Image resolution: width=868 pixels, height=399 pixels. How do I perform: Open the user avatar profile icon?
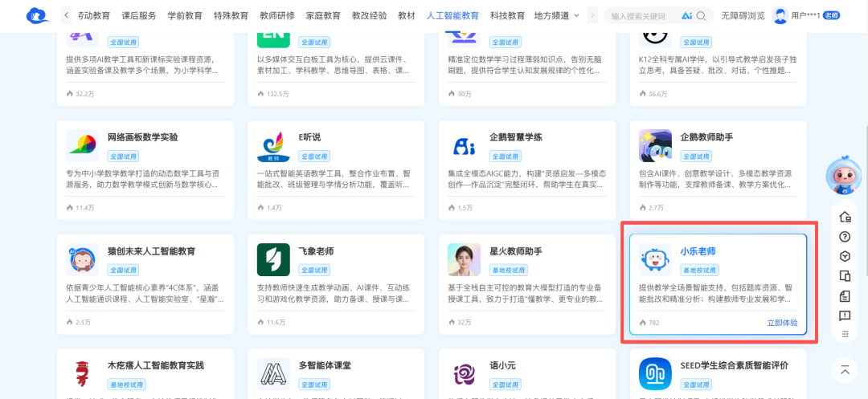click(780, 15)
